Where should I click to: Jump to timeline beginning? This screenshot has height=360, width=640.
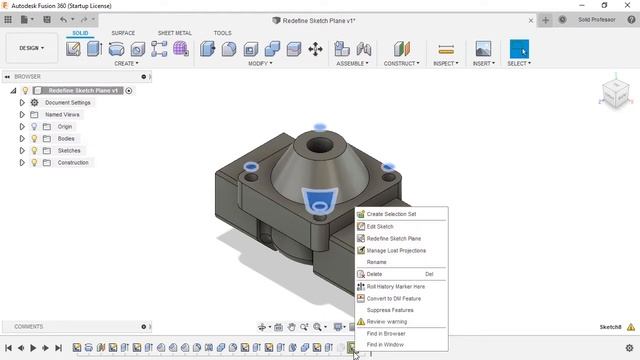(x=8, y=348)
